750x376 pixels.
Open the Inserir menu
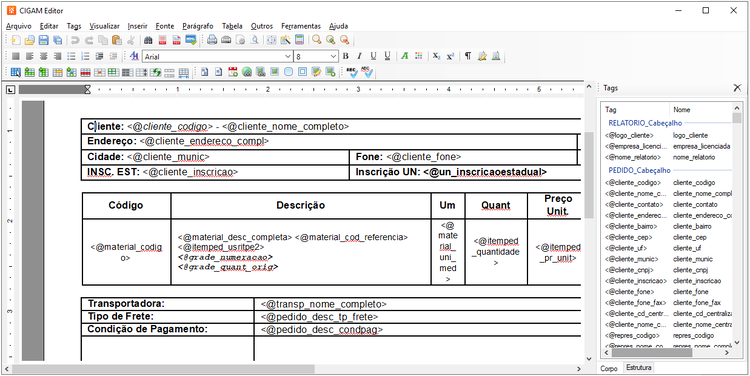pos(138,26)
